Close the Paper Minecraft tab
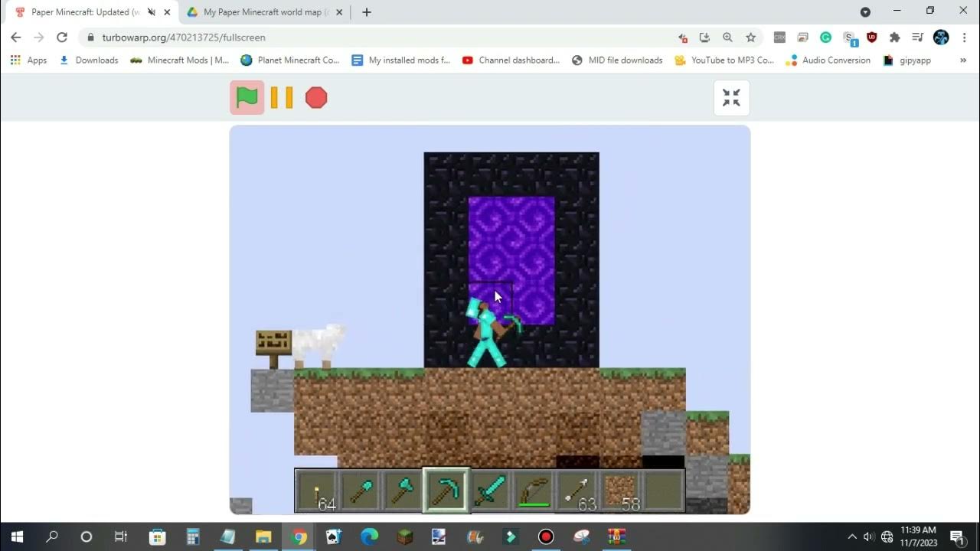The image size is (980, 551). [x=167, y=12]
